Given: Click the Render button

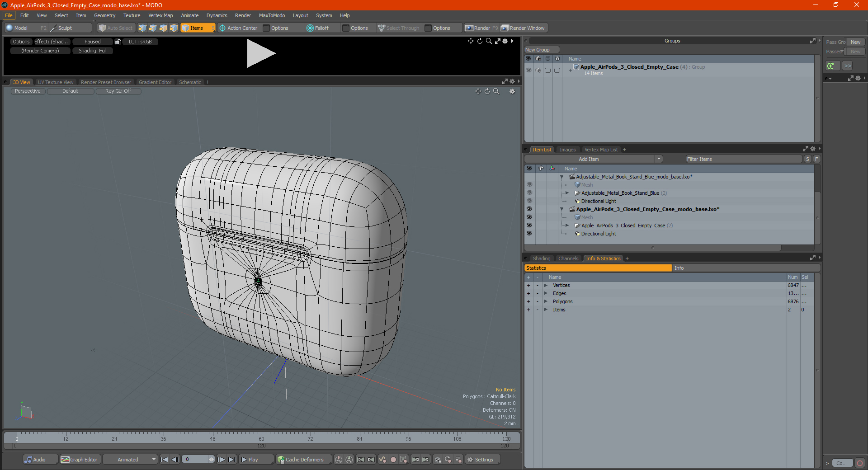Looking at the screenshot, I should 481,28.
